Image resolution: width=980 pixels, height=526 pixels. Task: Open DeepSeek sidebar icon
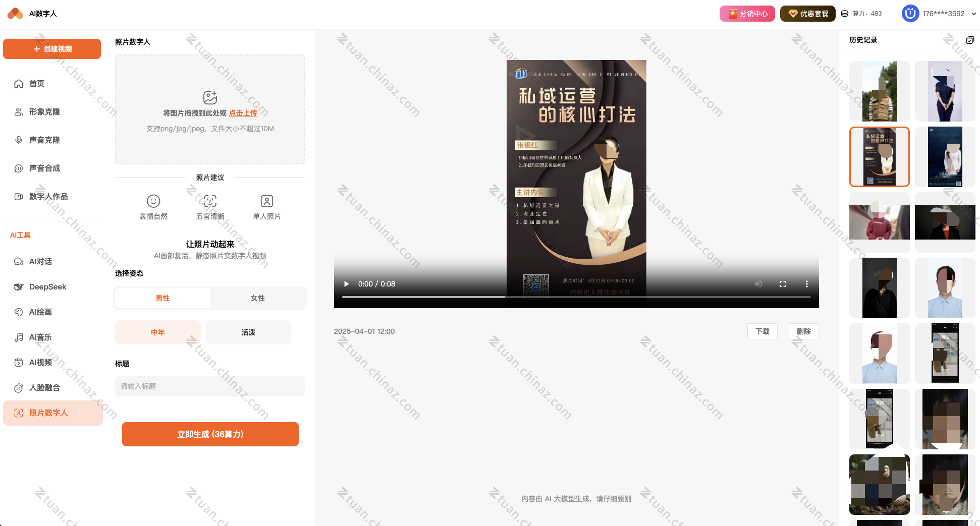pos(19,287)
